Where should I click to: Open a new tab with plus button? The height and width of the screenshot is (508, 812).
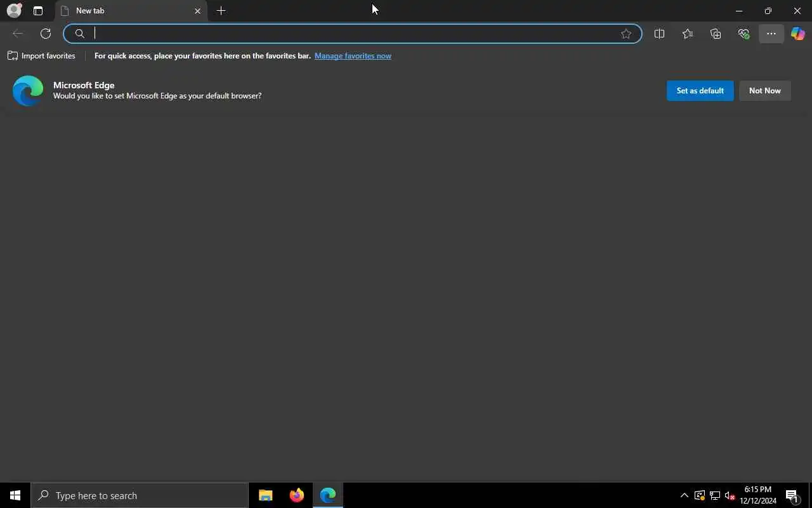221,11
